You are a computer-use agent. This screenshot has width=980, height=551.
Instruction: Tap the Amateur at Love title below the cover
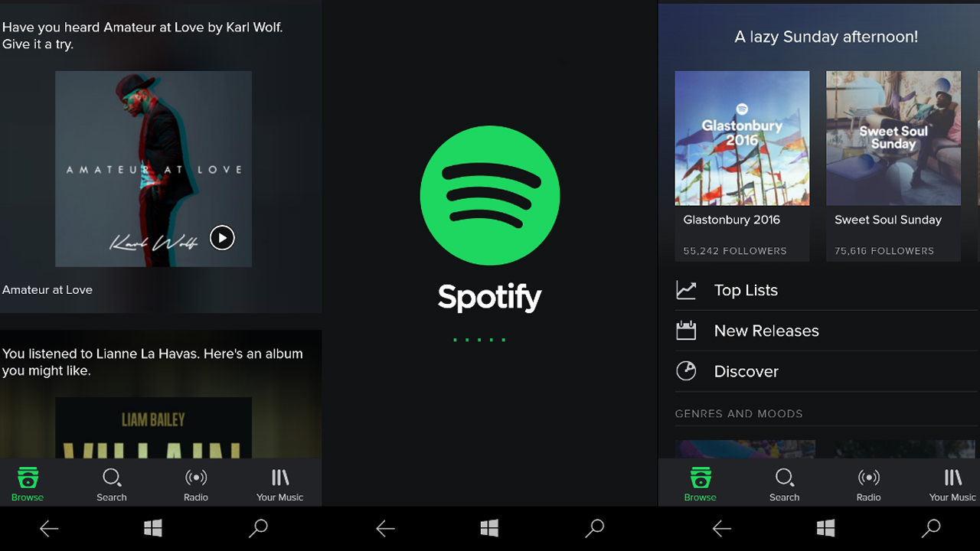click(x=47, y=290)
